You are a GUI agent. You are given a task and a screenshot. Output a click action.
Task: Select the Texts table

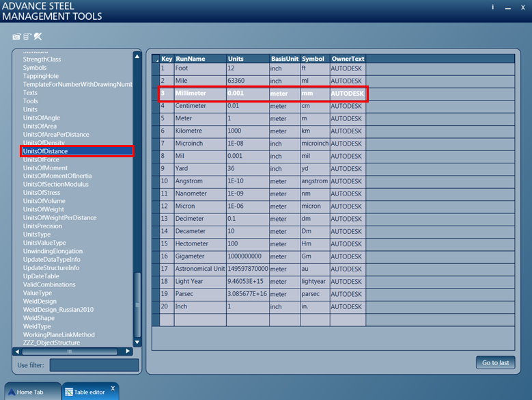pyautogui.click(x=30, y=93)
